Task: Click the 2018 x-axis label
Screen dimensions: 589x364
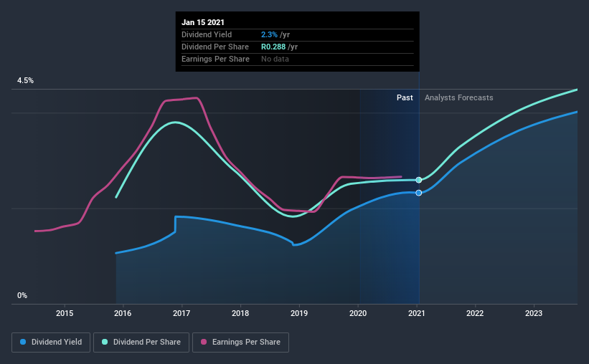Action: coord(240,313)
